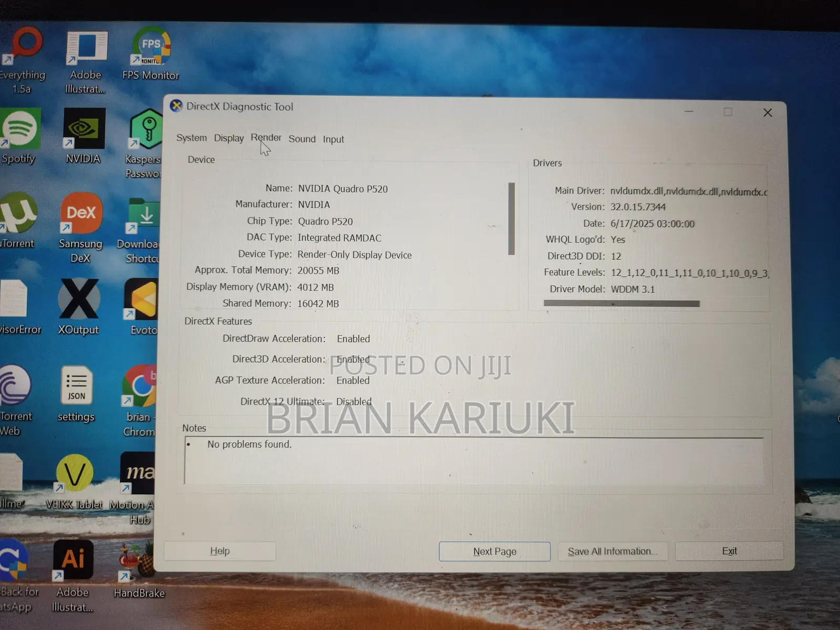Click the Next Page button
840x630 pixels.
pyautogui.click(x=495, y=551)
